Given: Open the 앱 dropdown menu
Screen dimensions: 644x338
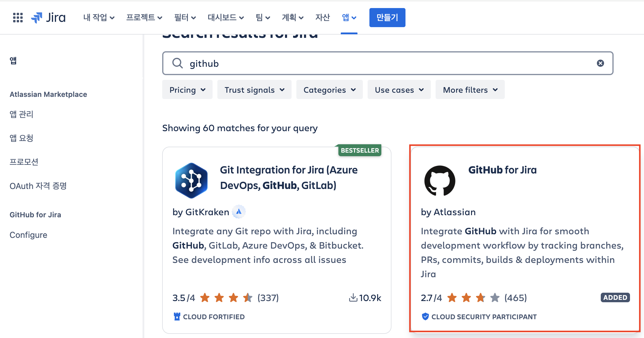Looking at the screenshot, I should pos(349,18).
